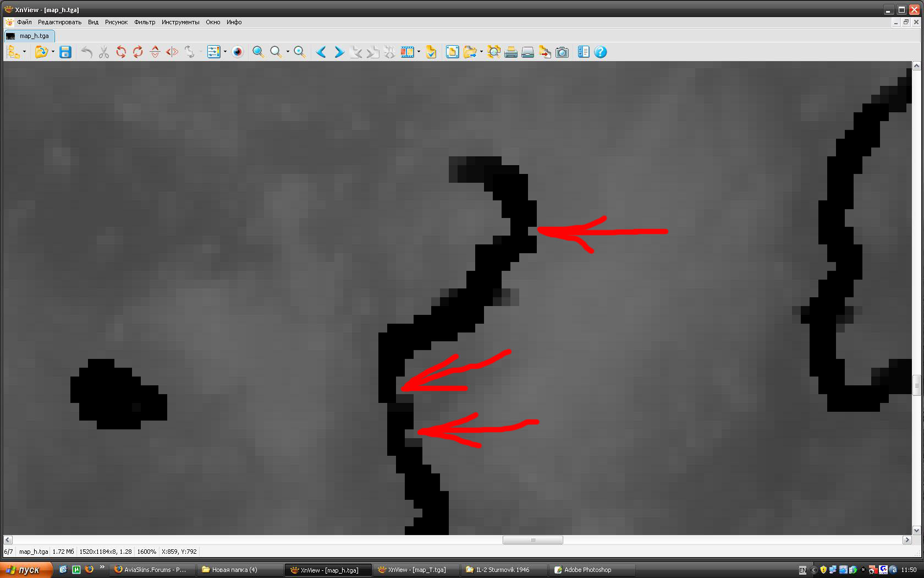
Task: Open the XnView browser icon
Action: (x=13, y=52)
